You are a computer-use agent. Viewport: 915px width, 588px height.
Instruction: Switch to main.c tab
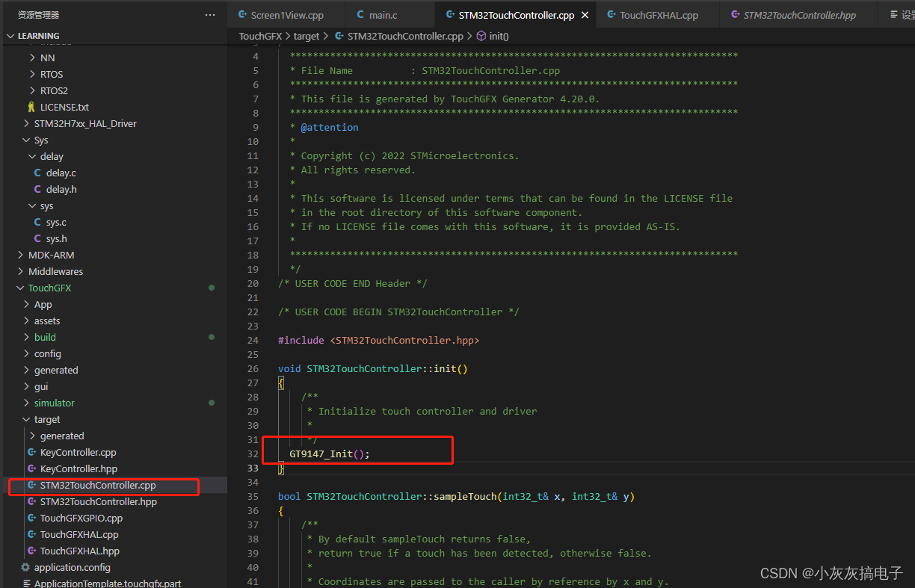point(383,15)
